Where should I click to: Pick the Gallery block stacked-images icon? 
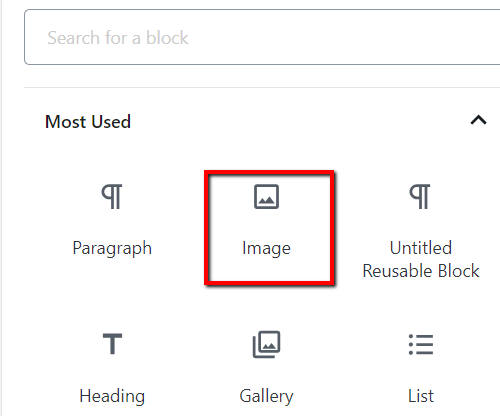[266, 344]
